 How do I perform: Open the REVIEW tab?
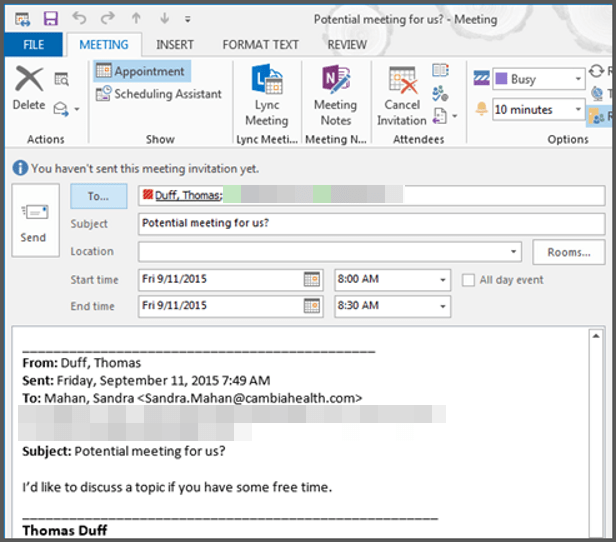point(347,44)
